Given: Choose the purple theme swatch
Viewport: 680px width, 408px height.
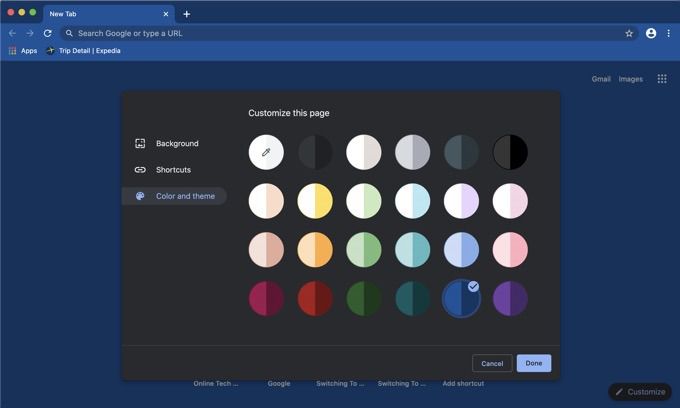Looking at the screenshot, I should (510, 299).
